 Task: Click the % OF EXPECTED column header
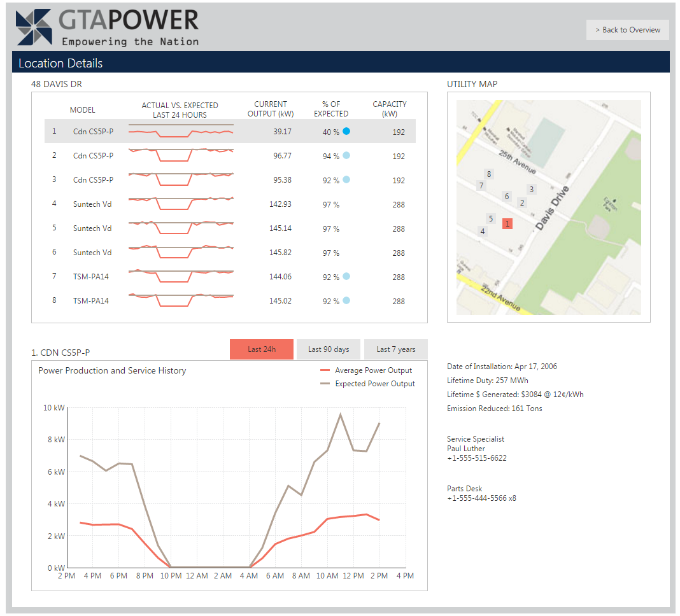click(331, 109)
